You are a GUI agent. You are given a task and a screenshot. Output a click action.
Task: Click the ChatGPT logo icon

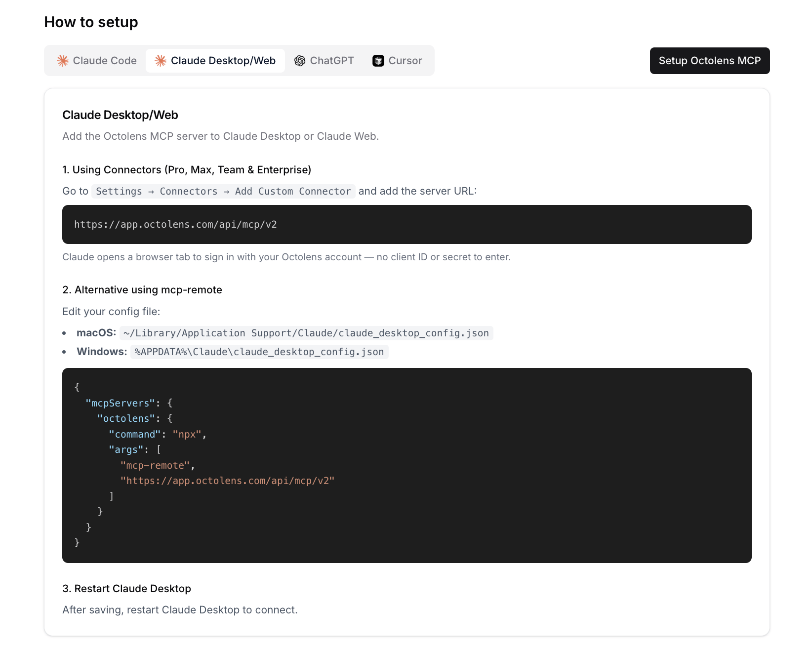[300, 61]
